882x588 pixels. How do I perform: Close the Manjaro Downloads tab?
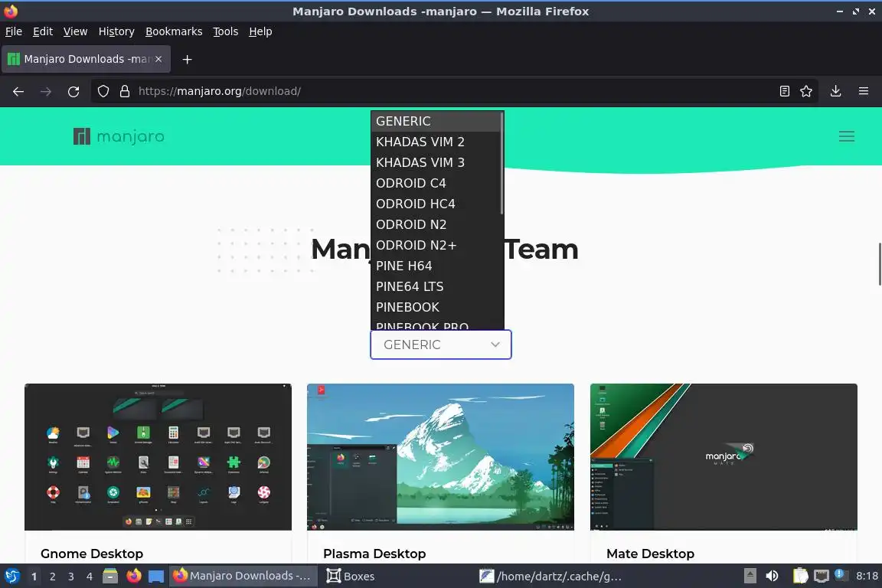(x=158, y=59)
